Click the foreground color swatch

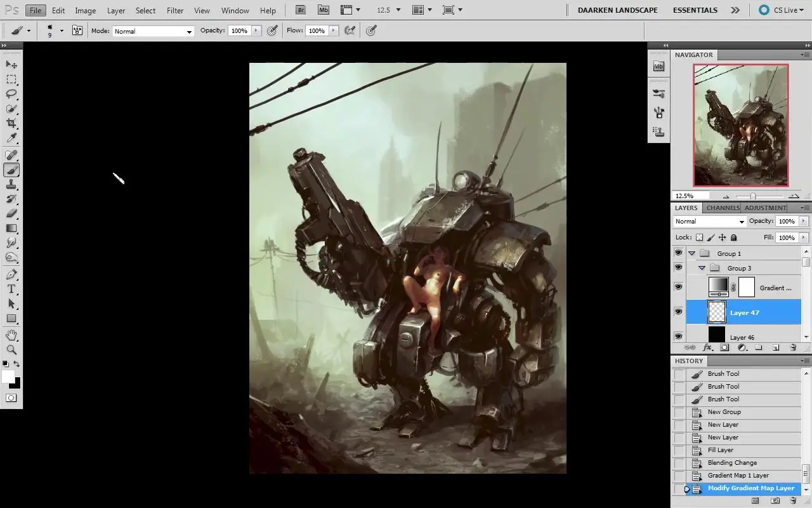[x=8, y=377]
